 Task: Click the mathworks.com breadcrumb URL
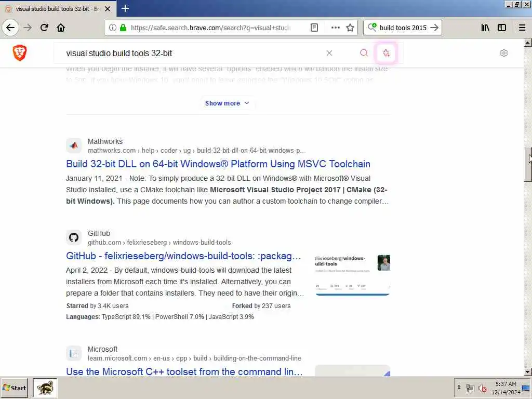click(x=196, y=150)
